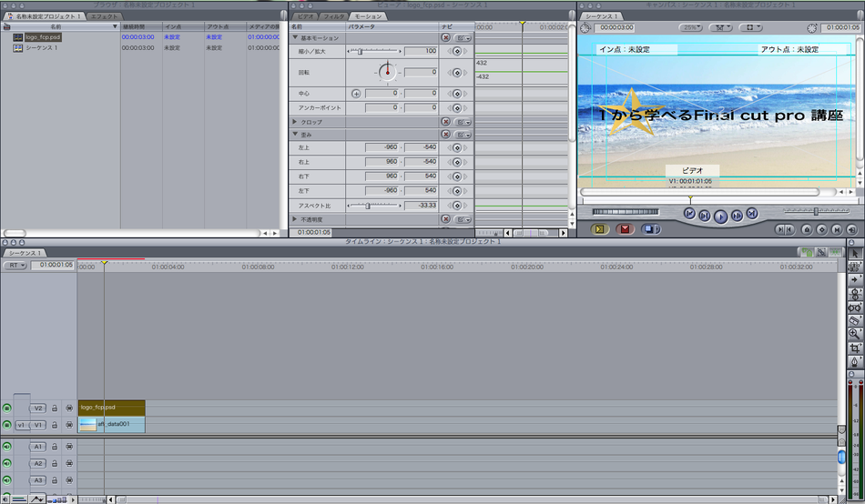Image resolution: width=865 pixels, height=504 pixels.
Task: Toggle A1 audio track audibility
Action: (6, 447)
